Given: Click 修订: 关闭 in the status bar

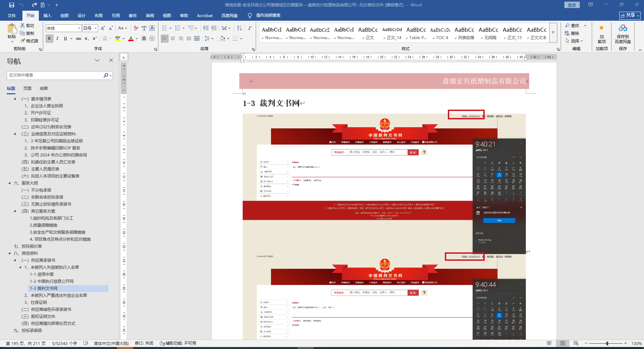Looking at the screenshot, I should click(144, 343).
